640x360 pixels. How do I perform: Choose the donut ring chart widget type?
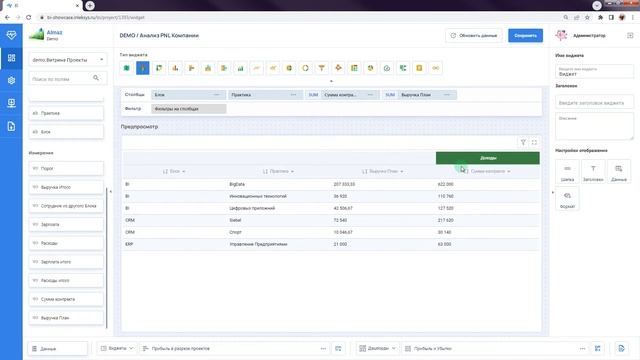305,68
